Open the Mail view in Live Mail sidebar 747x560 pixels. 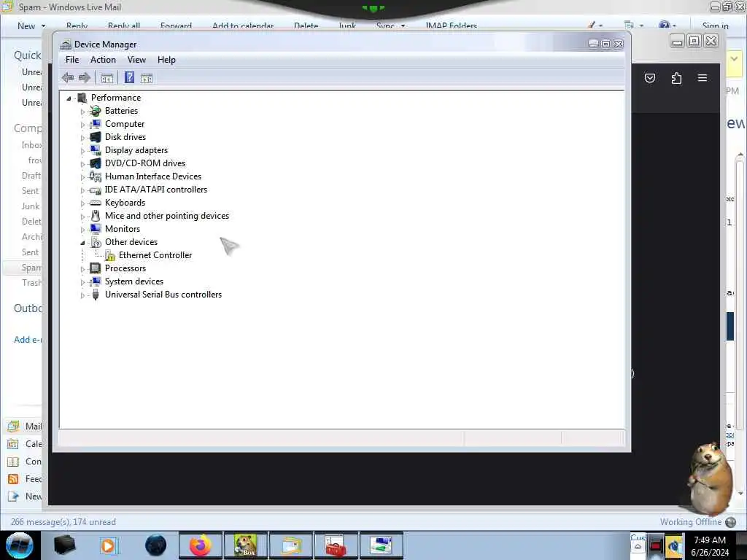[26, 426]
